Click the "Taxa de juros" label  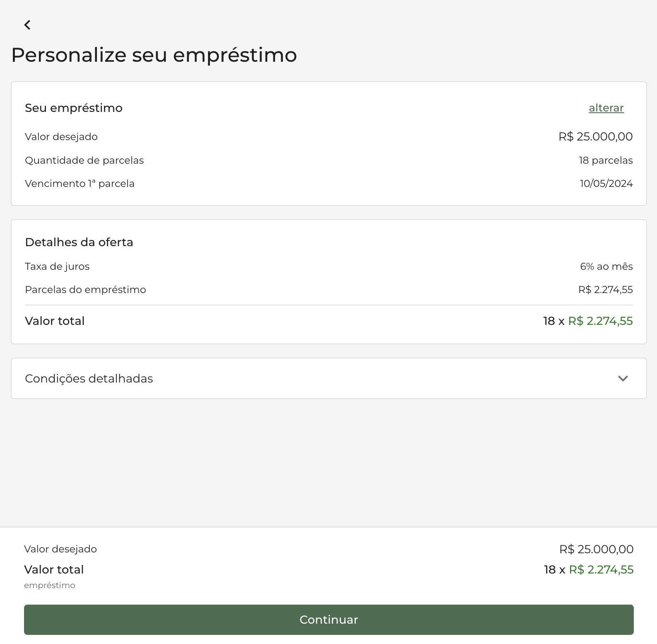(57, 266)
